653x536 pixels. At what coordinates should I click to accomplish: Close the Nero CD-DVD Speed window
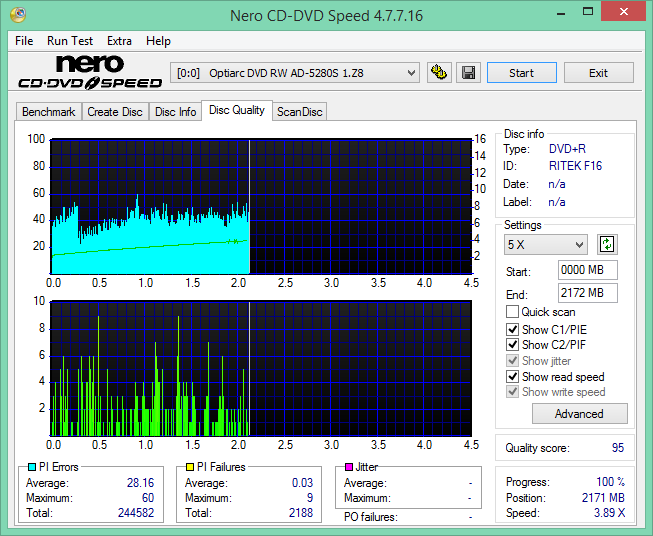[623, 12]
